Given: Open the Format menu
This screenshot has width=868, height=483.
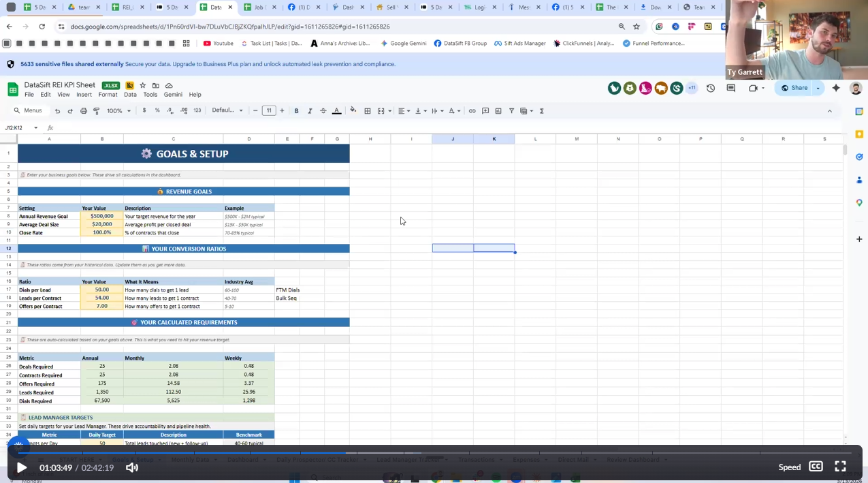Looking at the screenshot, I should (108, 95).
